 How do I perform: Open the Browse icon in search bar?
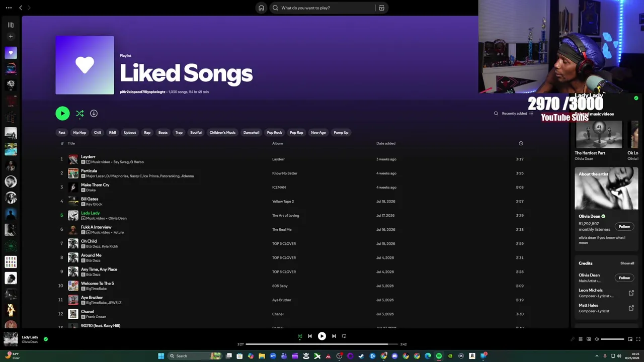click(x=381, y=8)
